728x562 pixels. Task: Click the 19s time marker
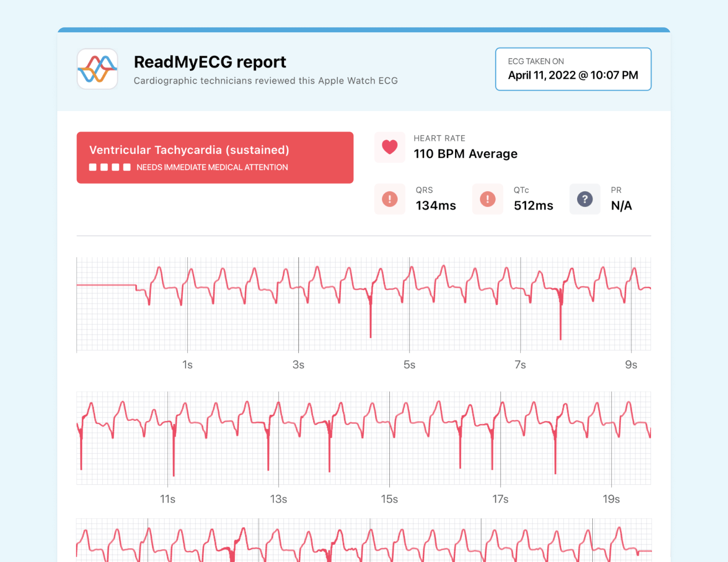click(x=611, y=499)
